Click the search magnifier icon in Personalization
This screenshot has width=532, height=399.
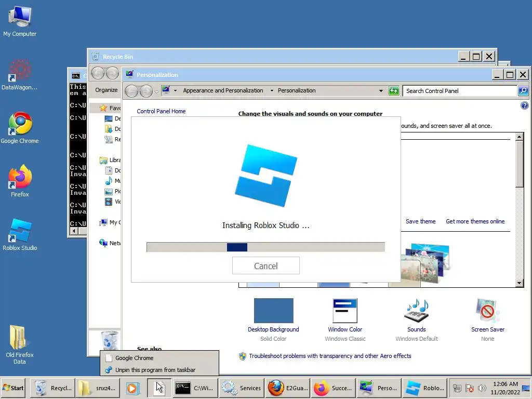523,91
